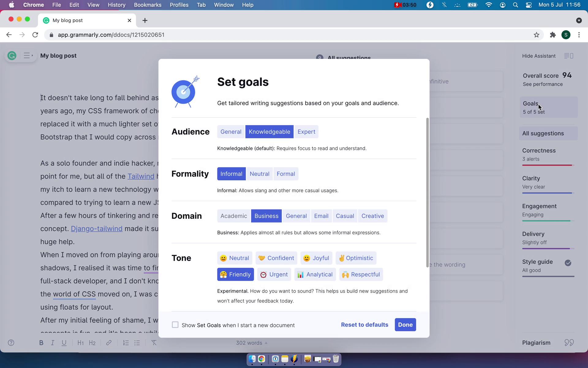Open a new browser tab
This screenshot has width=588, height=368.
point(145,20)
